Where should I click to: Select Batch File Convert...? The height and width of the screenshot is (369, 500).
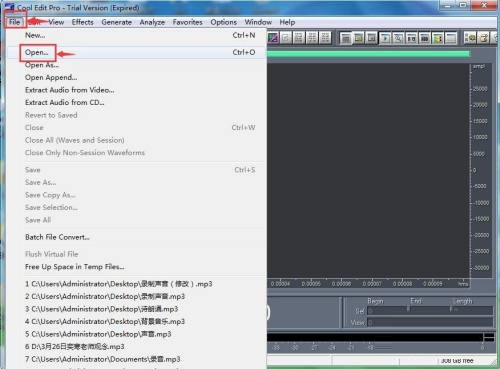137,237
